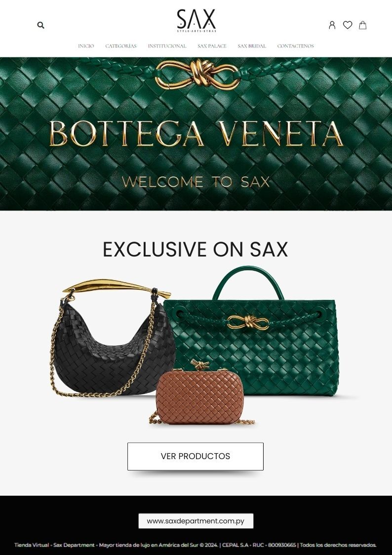
Task: Open the CATEGORÍAS menu
Action: coord(121,46)
